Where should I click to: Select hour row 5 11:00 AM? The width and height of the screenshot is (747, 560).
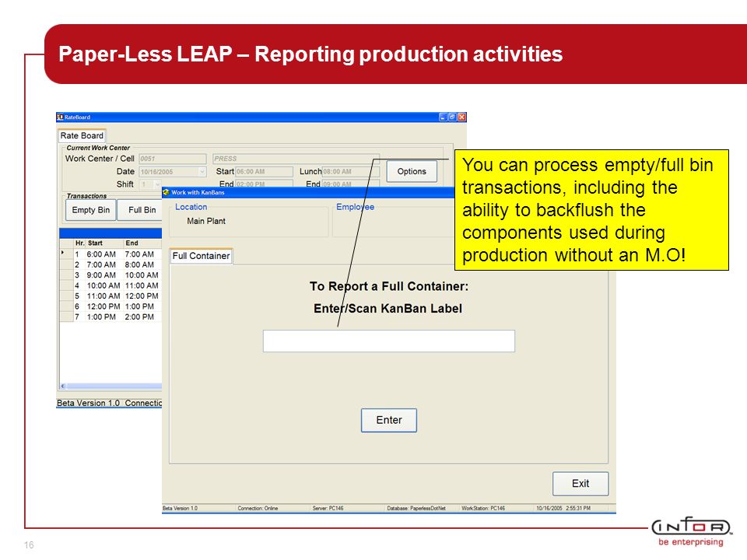[x=111, y=296]
